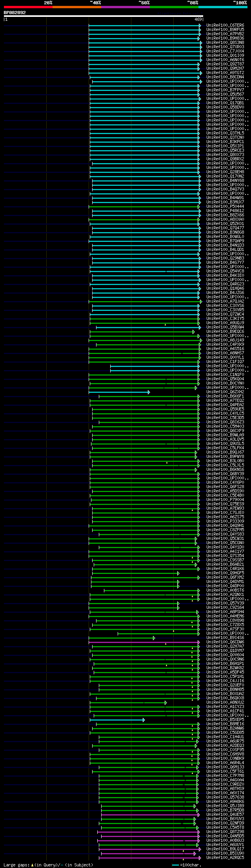Select label UniRef100_P48612
The width and height of the screenshot is (251, 868).
click(225, 211)
